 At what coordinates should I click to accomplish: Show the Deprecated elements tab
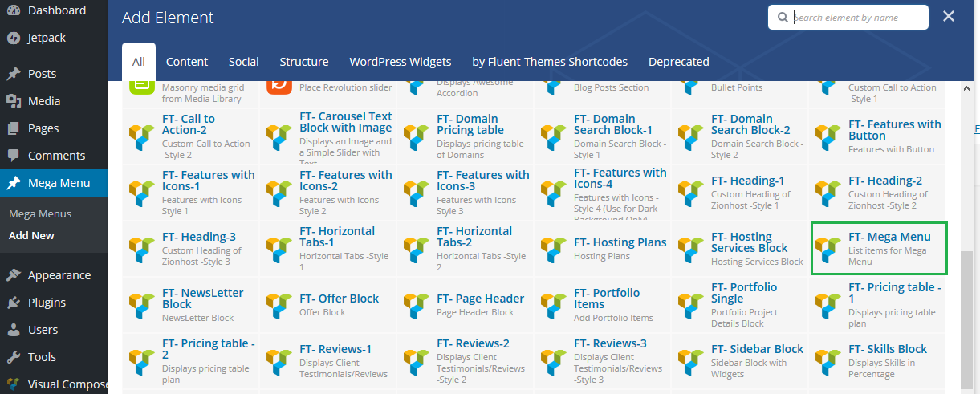point(678,62)
